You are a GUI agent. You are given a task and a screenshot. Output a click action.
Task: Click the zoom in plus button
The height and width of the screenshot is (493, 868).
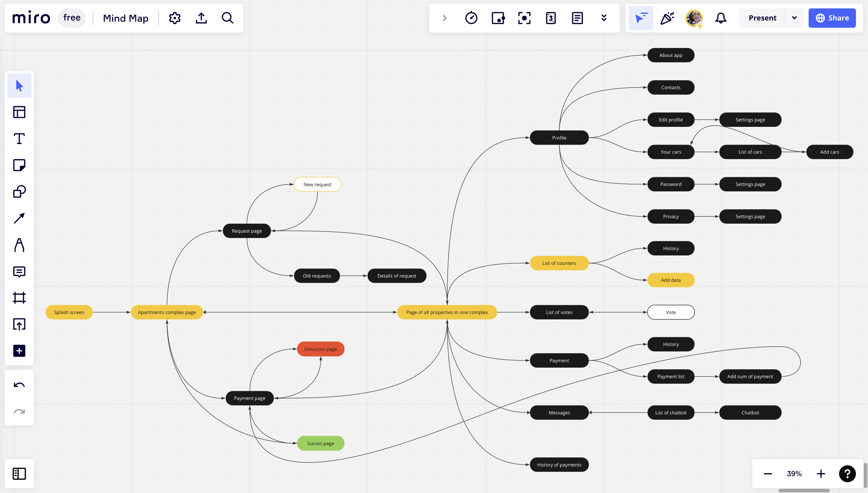pyautogui.click(x=821, y=474)
